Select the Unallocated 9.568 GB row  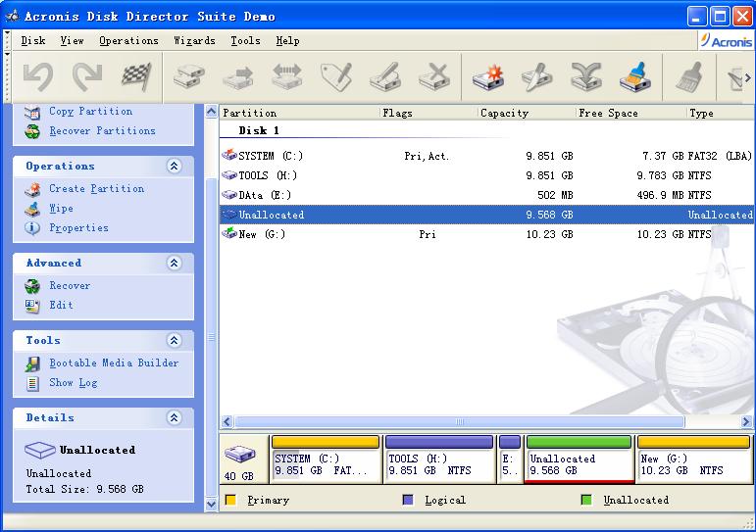point(487,215)
